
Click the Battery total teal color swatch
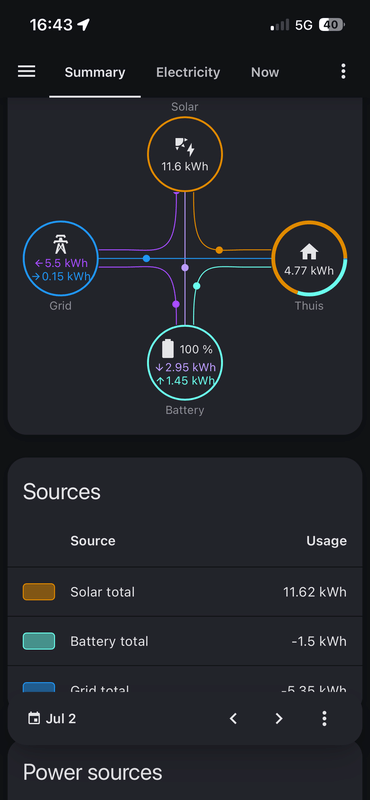coord(39,641)
